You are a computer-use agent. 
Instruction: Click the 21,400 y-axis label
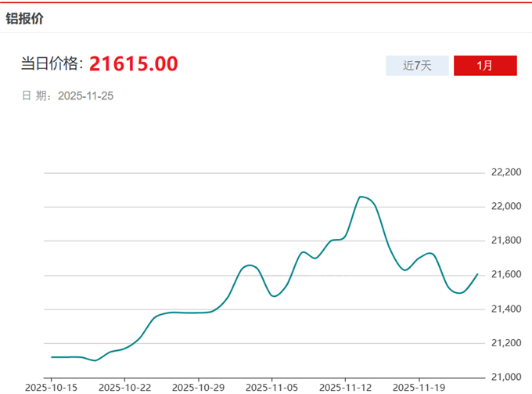pos(505,309)
